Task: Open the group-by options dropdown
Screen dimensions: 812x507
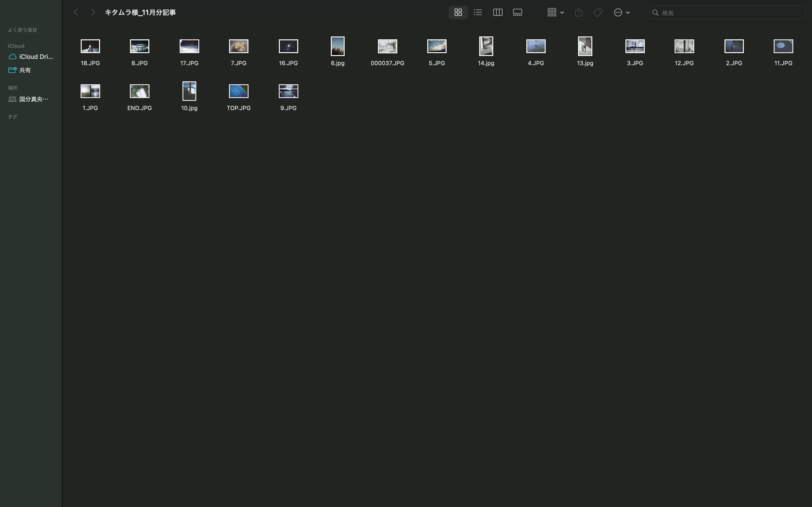Action: pyautogui.click(x=555, y=12)
